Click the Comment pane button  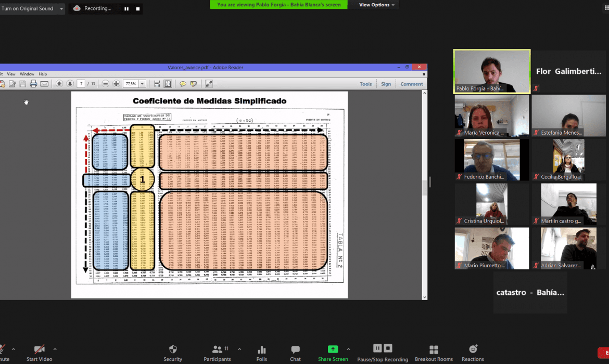coord(411,84)
